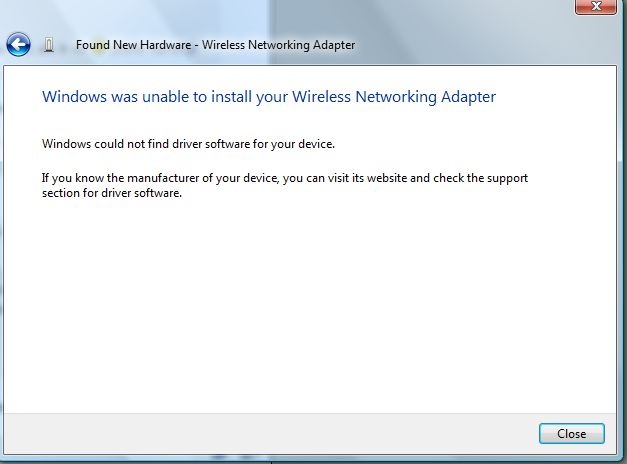Click the word "support" in the message
This screenshot has width=627, height=464.
click(504, 178)
